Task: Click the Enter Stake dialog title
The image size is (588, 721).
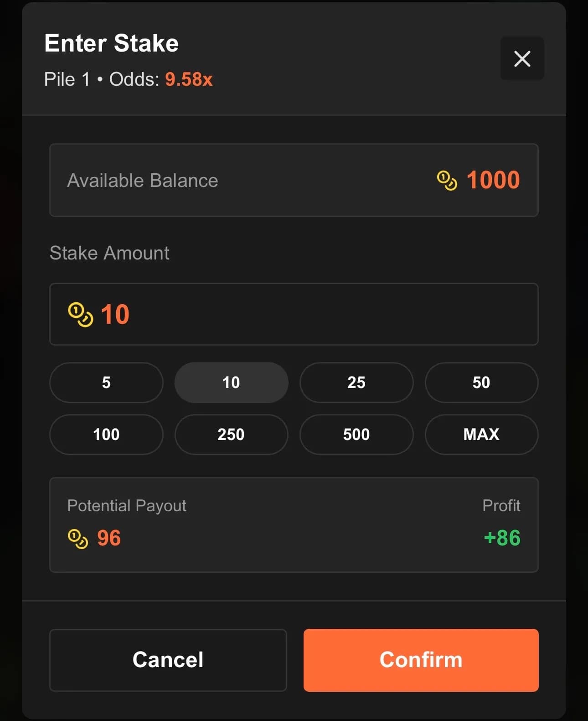Action: (x=111, y=43)
